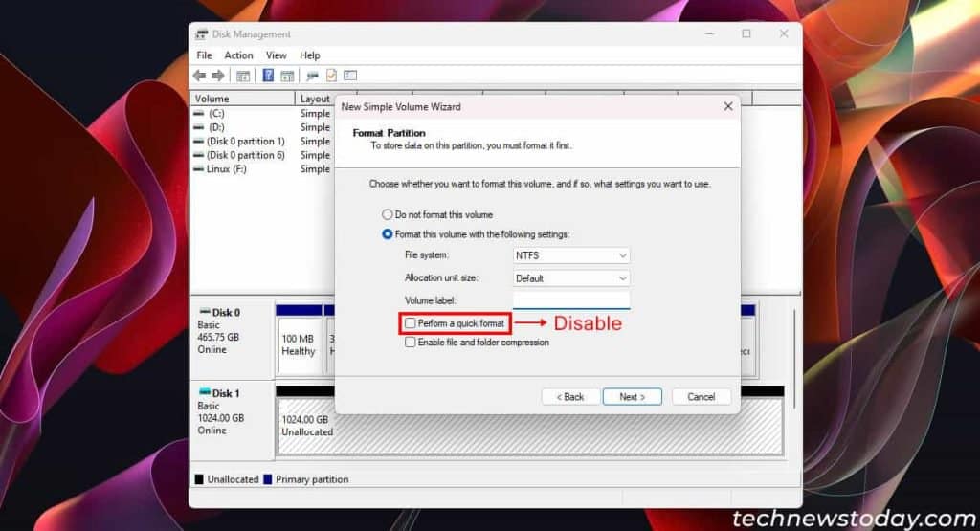Click the Show/Hide Console Tree toolbar icon
Image resolution: width=980 pixels, height=531 pixels.
pos(242,76)
